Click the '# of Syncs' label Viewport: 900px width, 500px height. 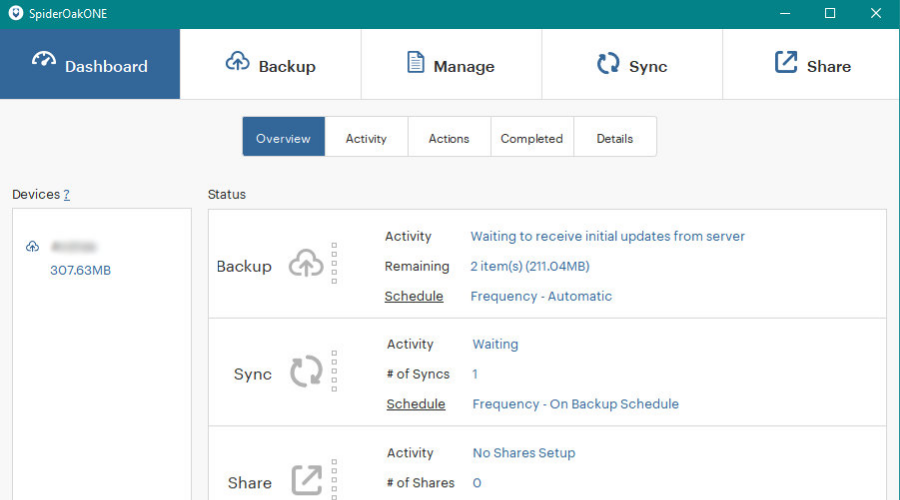[418, 374]
